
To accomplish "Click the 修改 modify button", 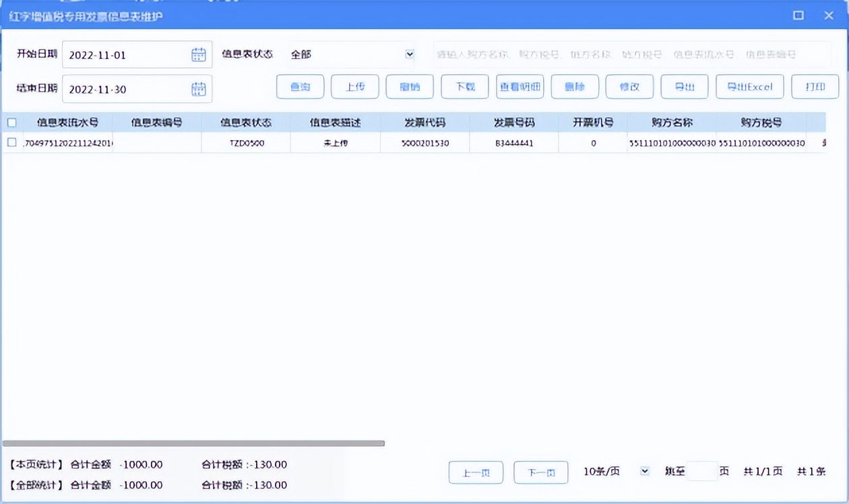I will [629, 86].
